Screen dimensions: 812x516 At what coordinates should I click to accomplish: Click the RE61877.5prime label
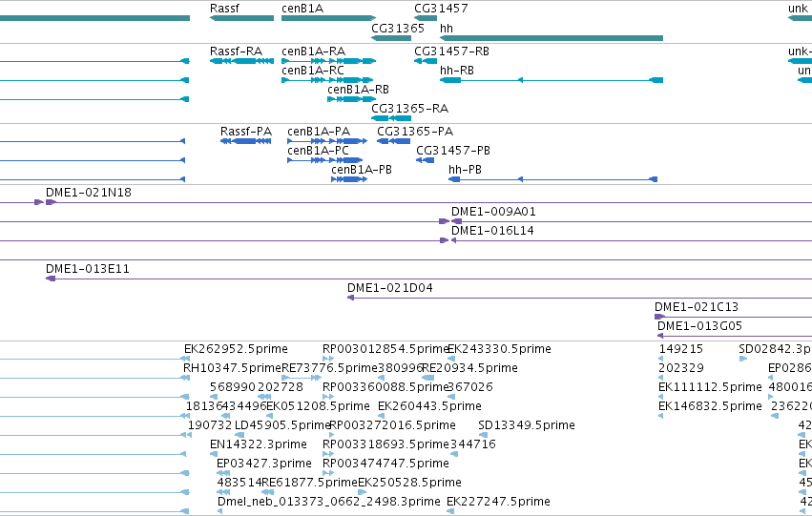point(310,484)
